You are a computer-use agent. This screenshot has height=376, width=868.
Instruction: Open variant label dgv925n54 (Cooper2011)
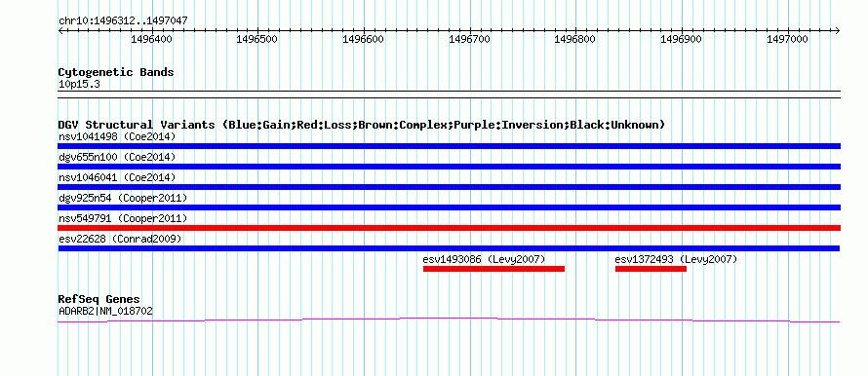click(x=123, y=198)
